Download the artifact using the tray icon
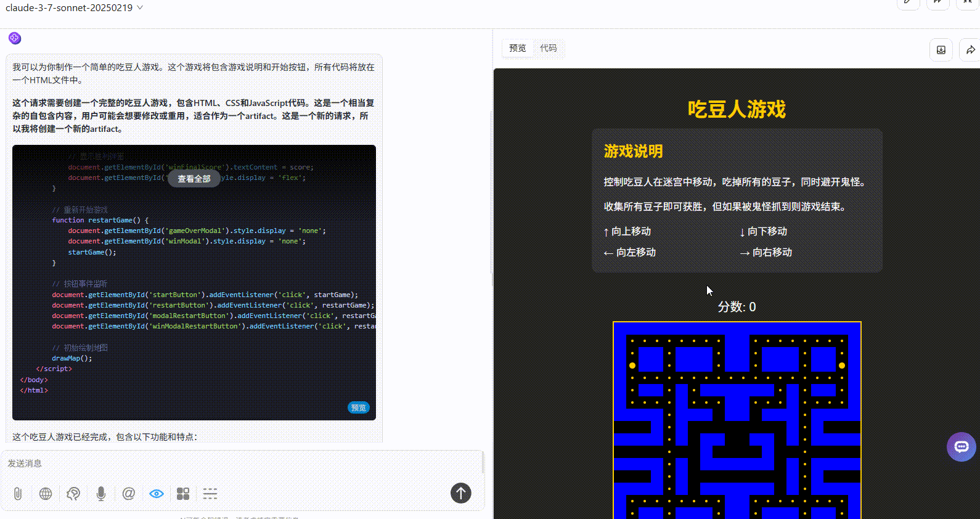 tap(941, 50)
